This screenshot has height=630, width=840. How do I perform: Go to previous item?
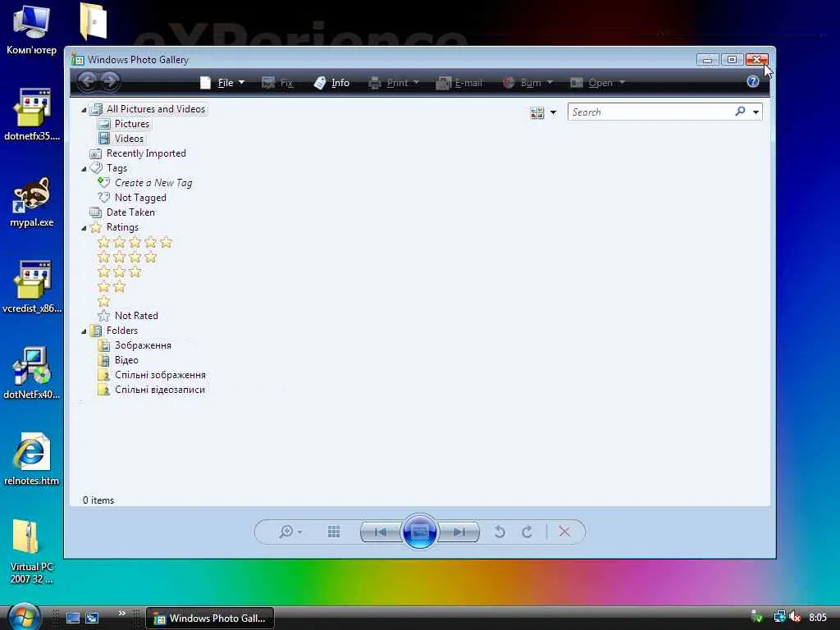click(381, 532)
